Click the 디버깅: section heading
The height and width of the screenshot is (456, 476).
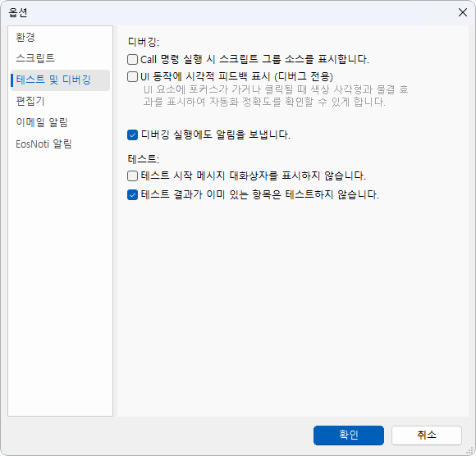pyautogui.click(x=144, y=42)
